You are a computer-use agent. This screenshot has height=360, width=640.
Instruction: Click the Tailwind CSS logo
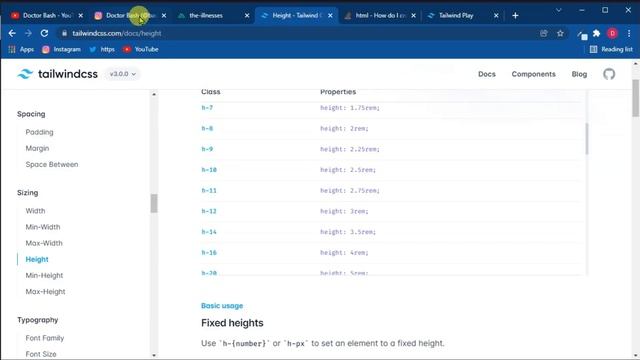(58, 74)
